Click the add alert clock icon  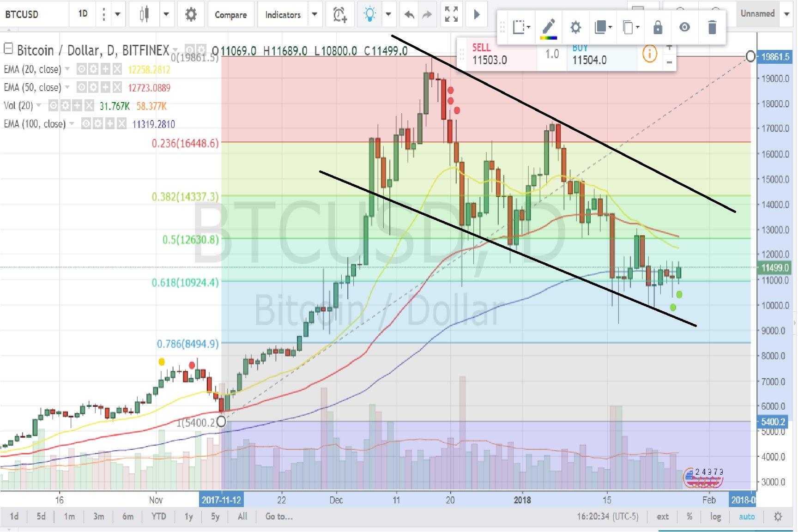340,14
